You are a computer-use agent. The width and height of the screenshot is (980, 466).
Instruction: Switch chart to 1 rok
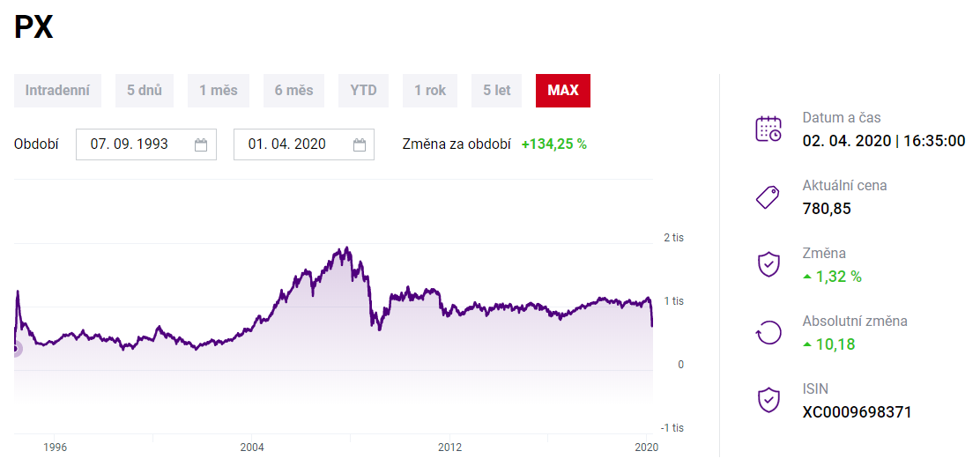[x=430, y=91]
